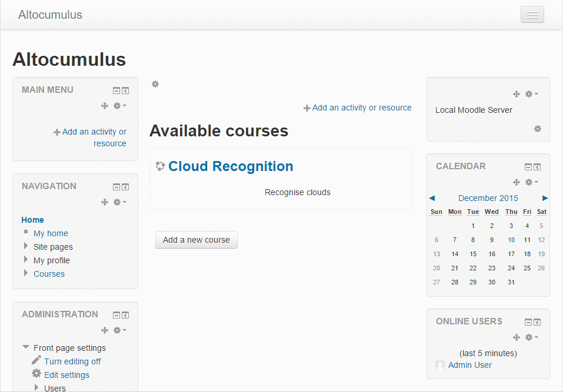Viewport: 563px width, 392px height.
Task: Click the Administration block move icon
Action: point(105,330)
